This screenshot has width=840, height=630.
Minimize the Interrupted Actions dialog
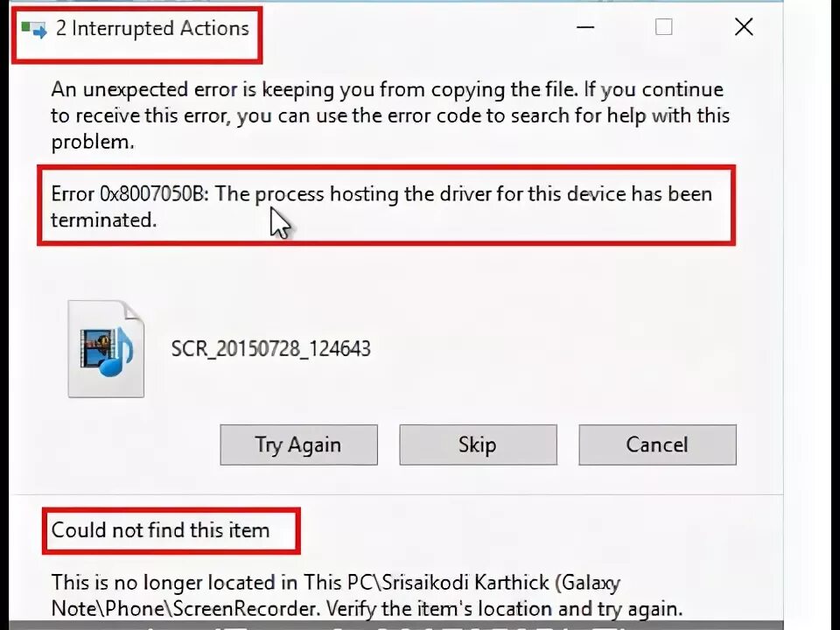[585, 27]
